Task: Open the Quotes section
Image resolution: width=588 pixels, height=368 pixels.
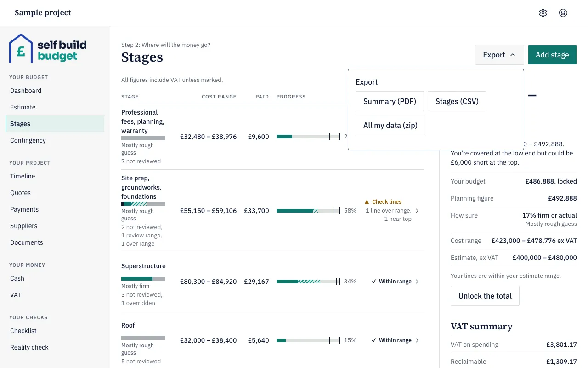Action: [55, 193]
